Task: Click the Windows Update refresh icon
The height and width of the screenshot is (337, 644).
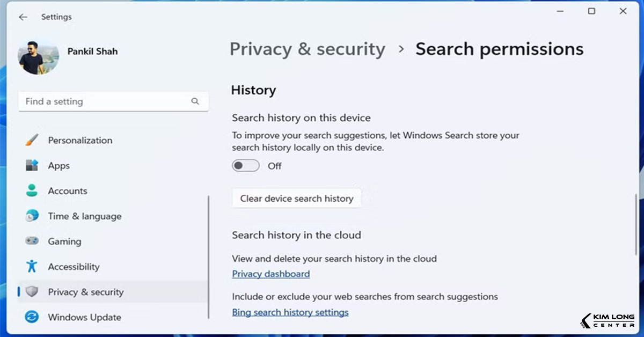Action: [32, 317]
